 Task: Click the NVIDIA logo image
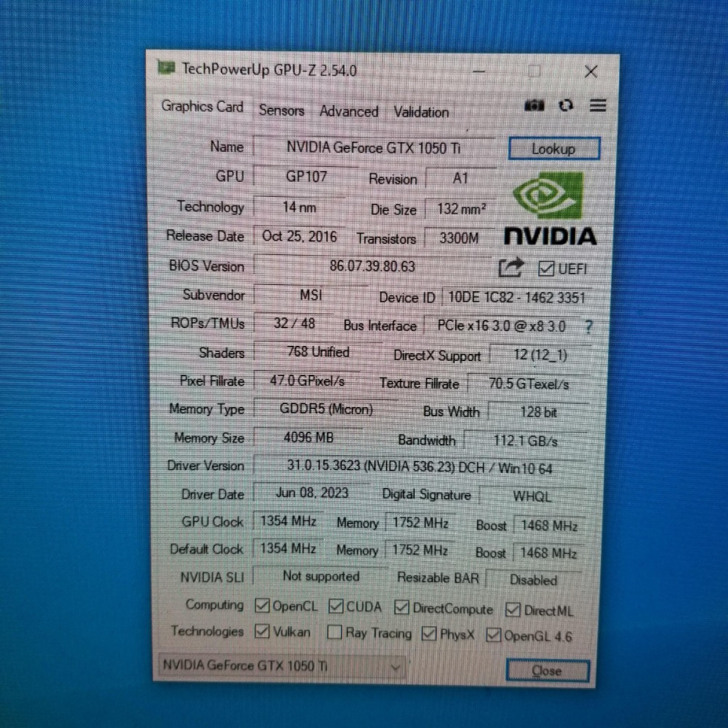[550, 209]
